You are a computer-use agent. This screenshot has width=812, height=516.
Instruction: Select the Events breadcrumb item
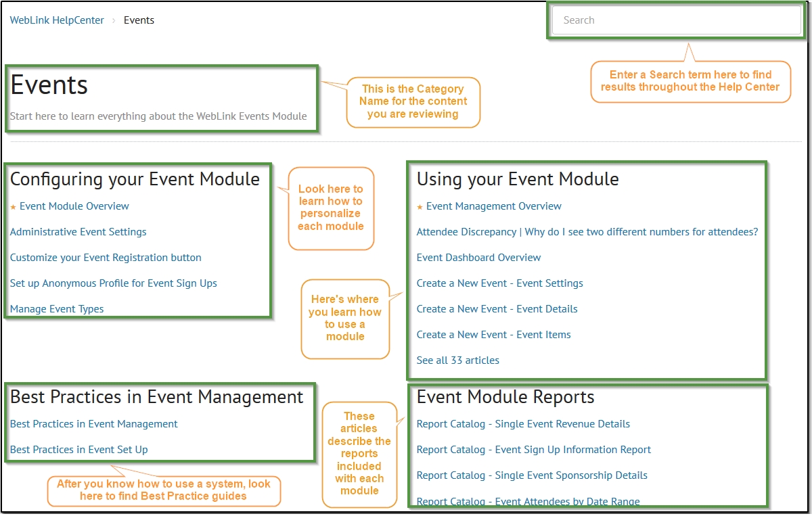tap(139, 20)
